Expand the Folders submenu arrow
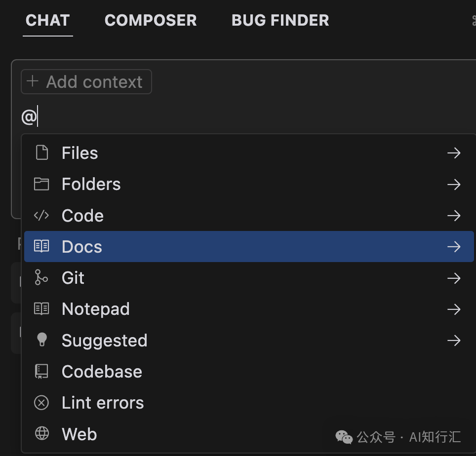Image resolution: width=476 pixels, height=456 pixels. pyautogui.click(x=454, y=184)
